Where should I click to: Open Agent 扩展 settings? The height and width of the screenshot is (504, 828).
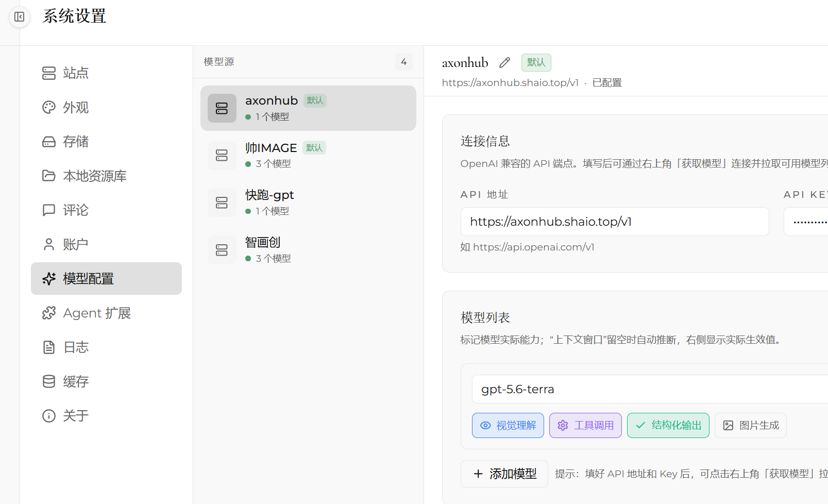pyautogui.click(x=106, y=313)
